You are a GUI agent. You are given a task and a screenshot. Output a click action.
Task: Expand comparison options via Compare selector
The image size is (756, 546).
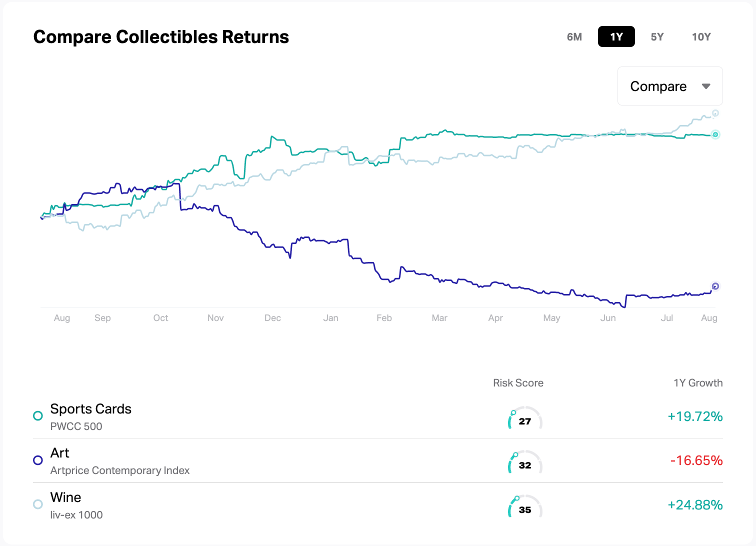669,86
